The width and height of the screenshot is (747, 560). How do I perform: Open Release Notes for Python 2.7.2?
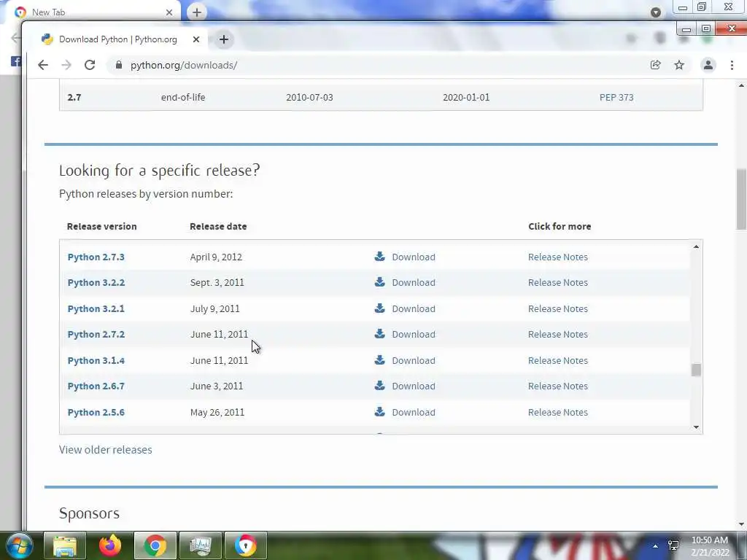click(x=558, y=335)
